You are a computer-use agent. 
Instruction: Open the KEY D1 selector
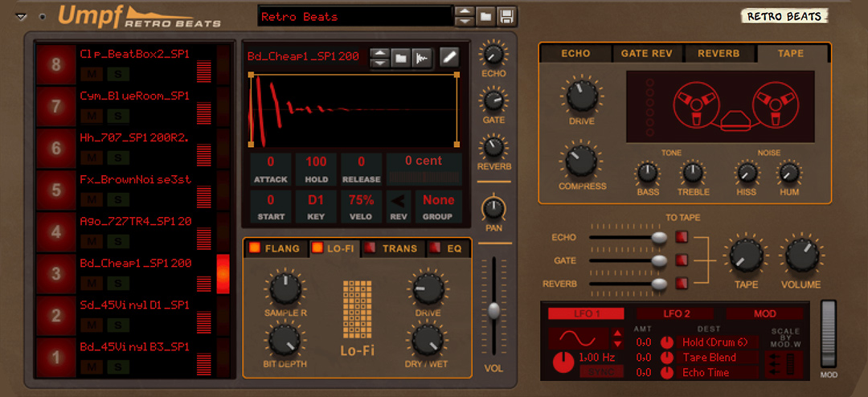pos(316,207)
